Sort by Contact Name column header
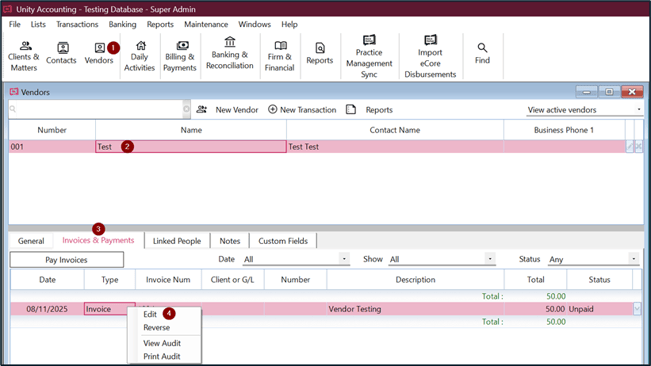Image resolution: width=651 pixels, height=366 pixels. point(395,130)
